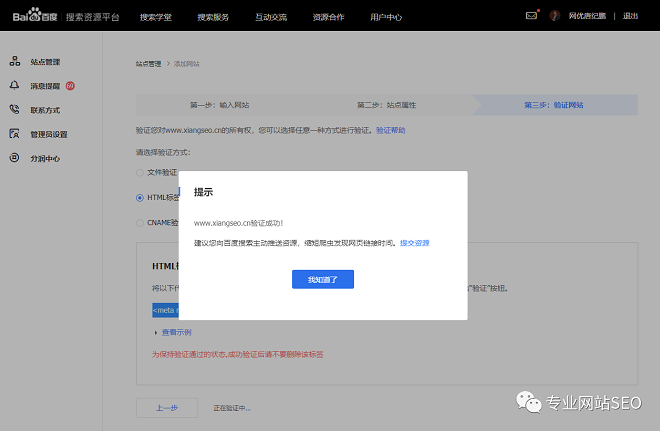Click the username next to avatar

point(587,16)
